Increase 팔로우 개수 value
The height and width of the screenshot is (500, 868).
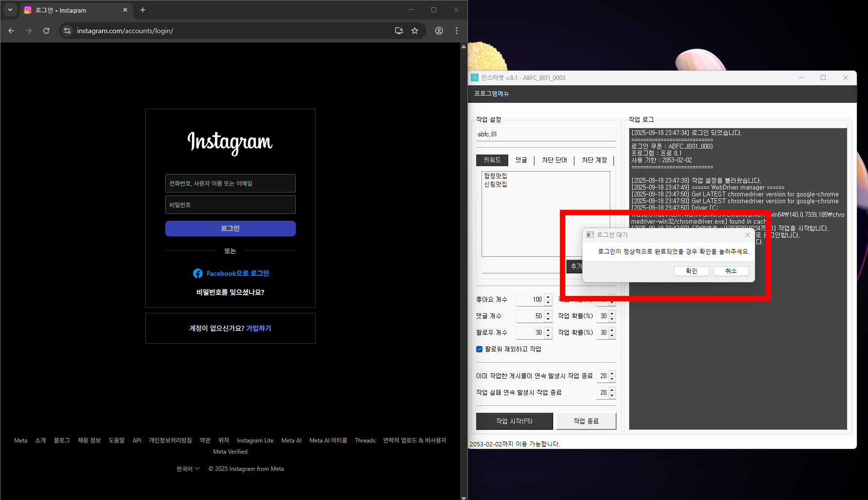coord(548,330)
